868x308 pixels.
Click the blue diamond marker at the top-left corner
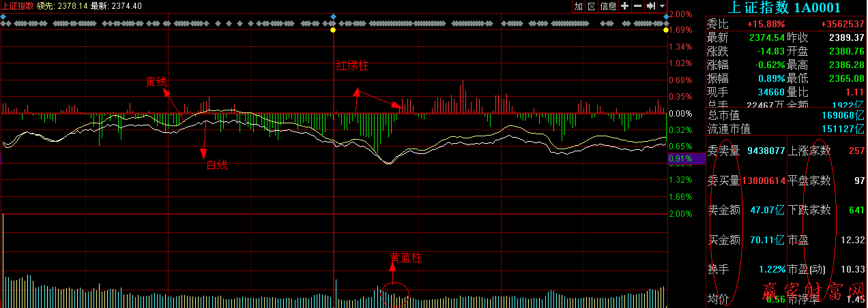(x=3, y=16)
